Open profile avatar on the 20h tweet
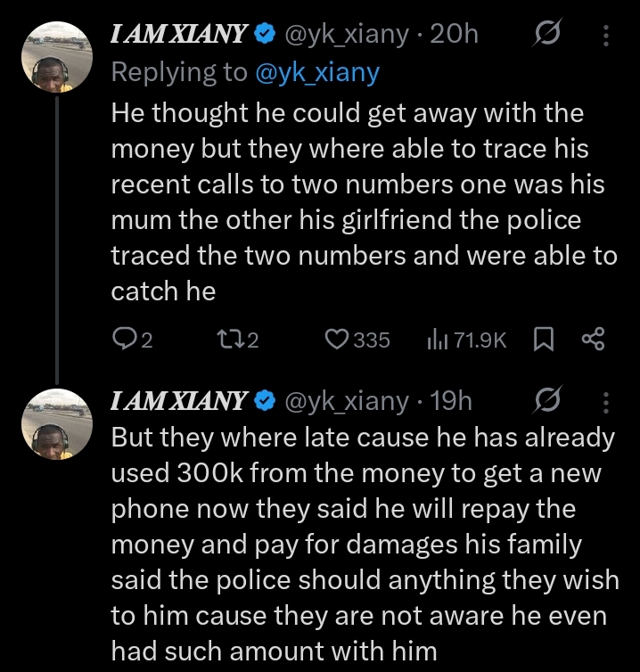This screenshot has width=640, height=672. (x=57, y=55)
